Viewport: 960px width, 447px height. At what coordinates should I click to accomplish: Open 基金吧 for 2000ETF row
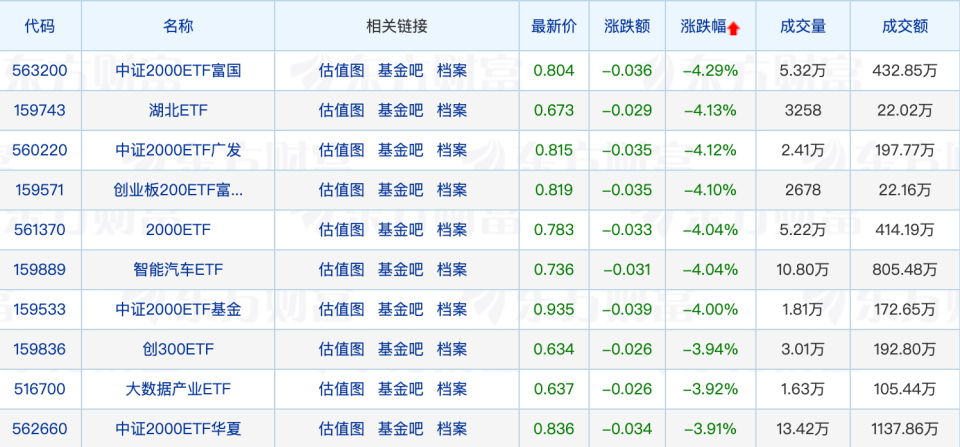click(x=400, y=230)
